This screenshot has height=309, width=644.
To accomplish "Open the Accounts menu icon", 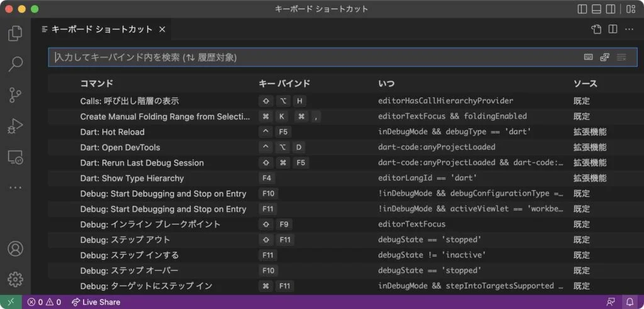I will pyautogui.click(x=15, y=248).
